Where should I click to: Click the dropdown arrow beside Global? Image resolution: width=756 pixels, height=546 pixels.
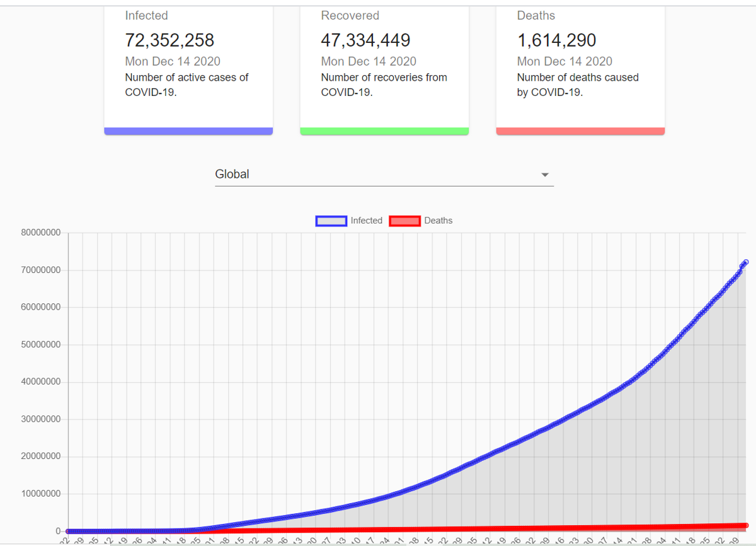coord(545,175)
